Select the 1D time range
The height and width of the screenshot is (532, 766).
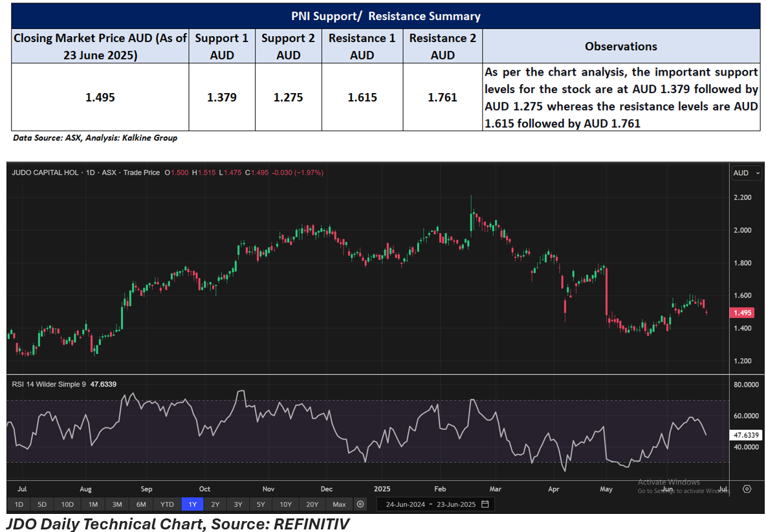19,504
